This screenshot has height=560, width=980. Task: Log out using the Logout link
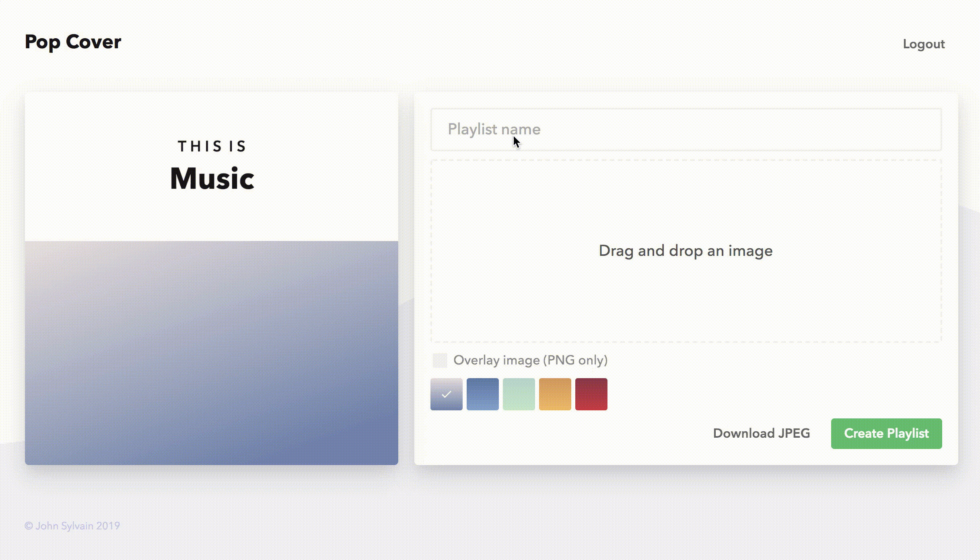pos(923,44)
